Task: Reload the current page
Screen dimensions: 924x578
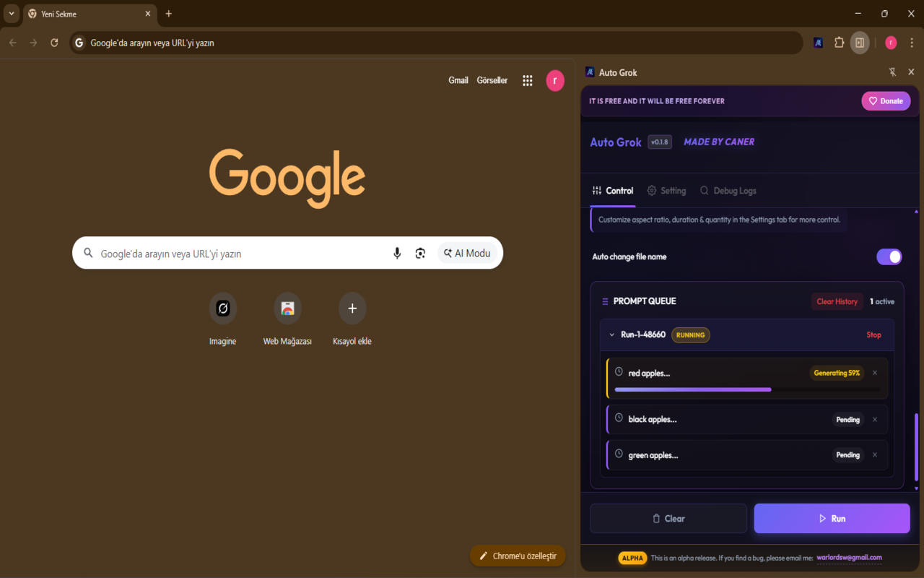Action: tap(54, 43)
